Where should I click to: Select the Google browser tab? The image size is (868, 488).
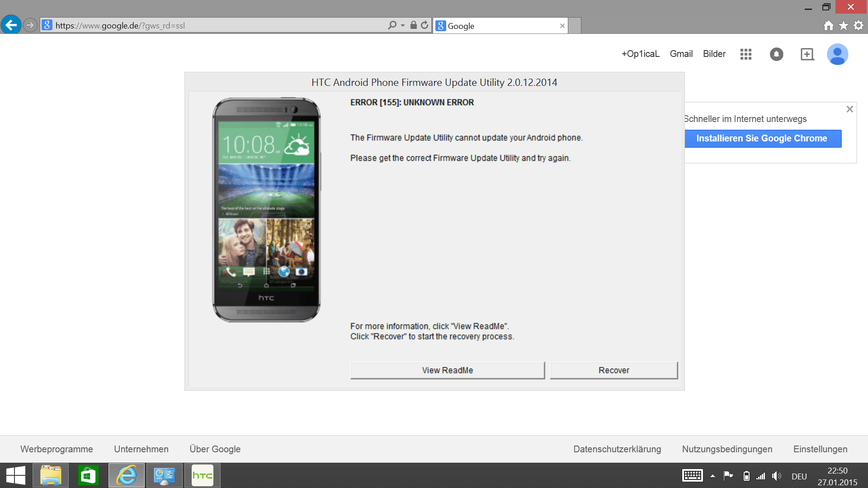point(500,26)
